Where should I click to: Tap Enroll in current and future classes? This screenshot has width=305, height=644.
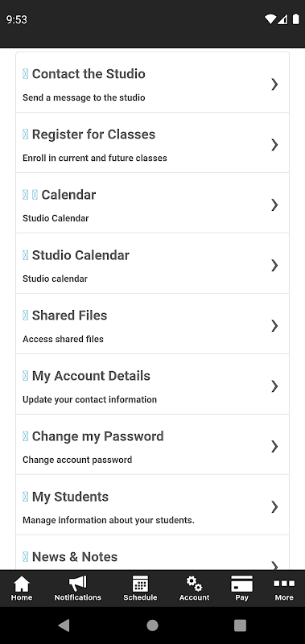pyautogui.click(x=95, y=158)
